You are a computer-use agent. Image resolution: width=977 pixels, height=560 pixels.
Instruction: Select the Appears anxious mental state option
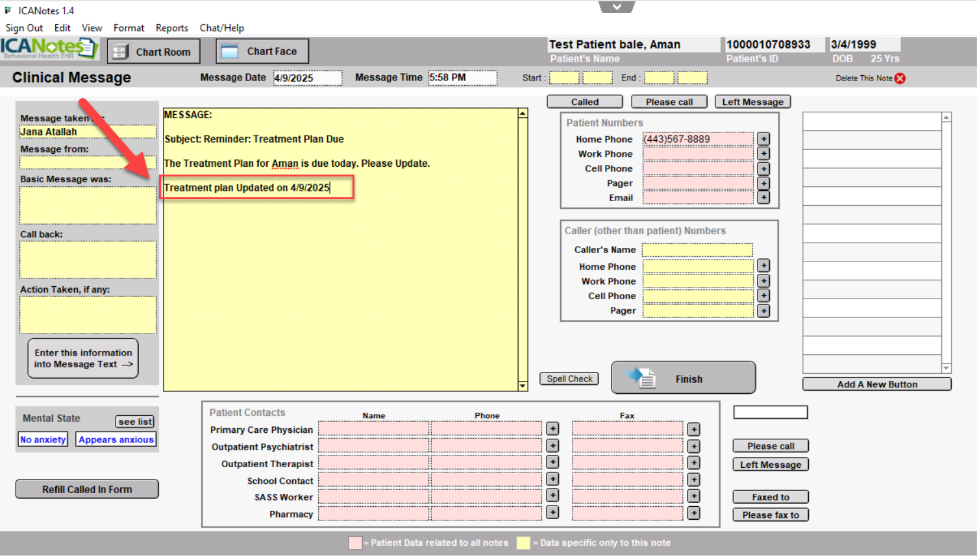(x=116, y=440)
